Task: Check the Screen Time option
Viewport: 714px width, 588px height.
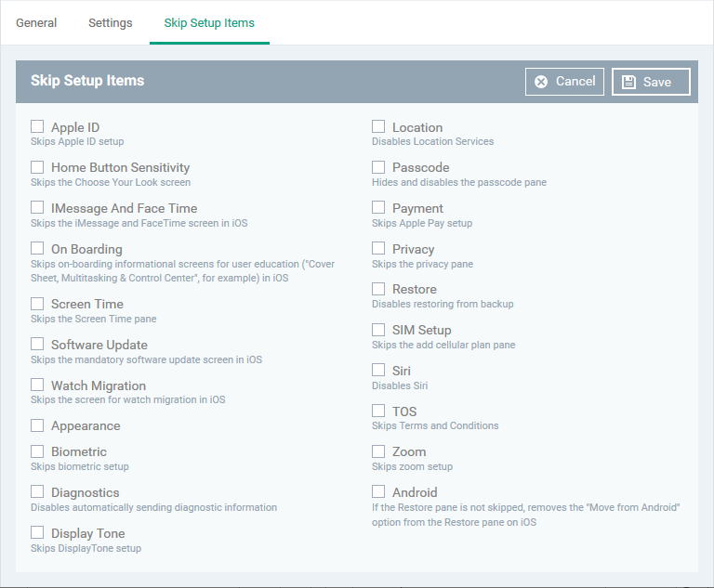Action: pyautogui.click(x=37, y=304)
